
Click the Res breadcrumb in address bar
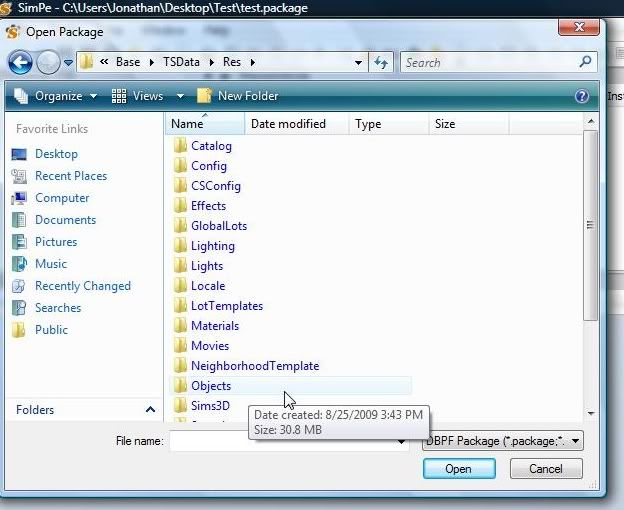(232, 62)
